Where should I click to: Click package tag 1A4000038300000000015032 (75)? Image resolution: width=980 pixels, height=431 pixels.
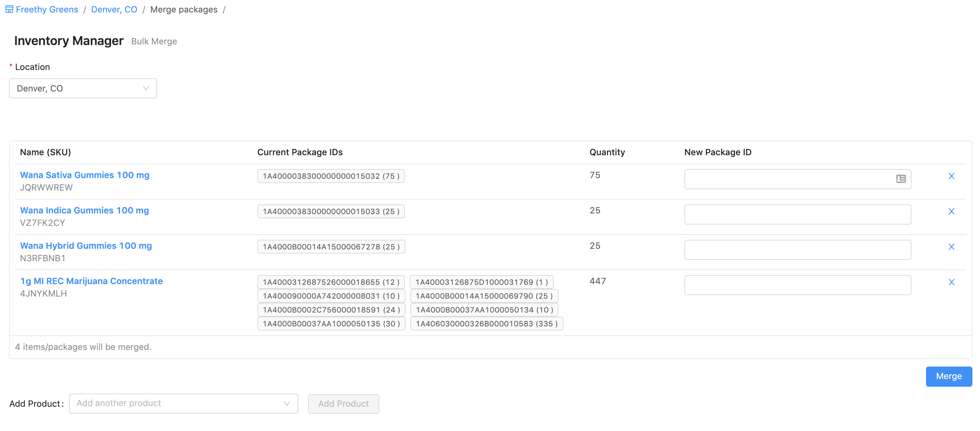330,176
